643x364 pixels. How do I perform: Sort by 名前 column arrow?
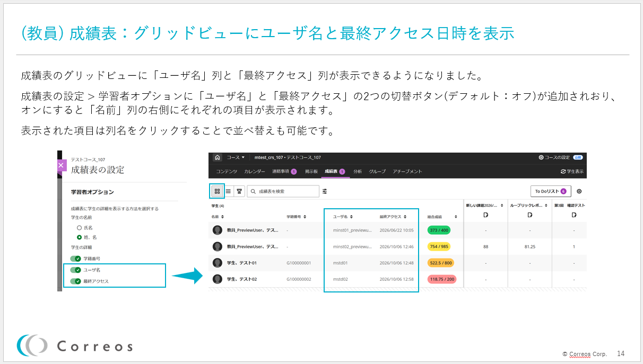tap(223, 217)
